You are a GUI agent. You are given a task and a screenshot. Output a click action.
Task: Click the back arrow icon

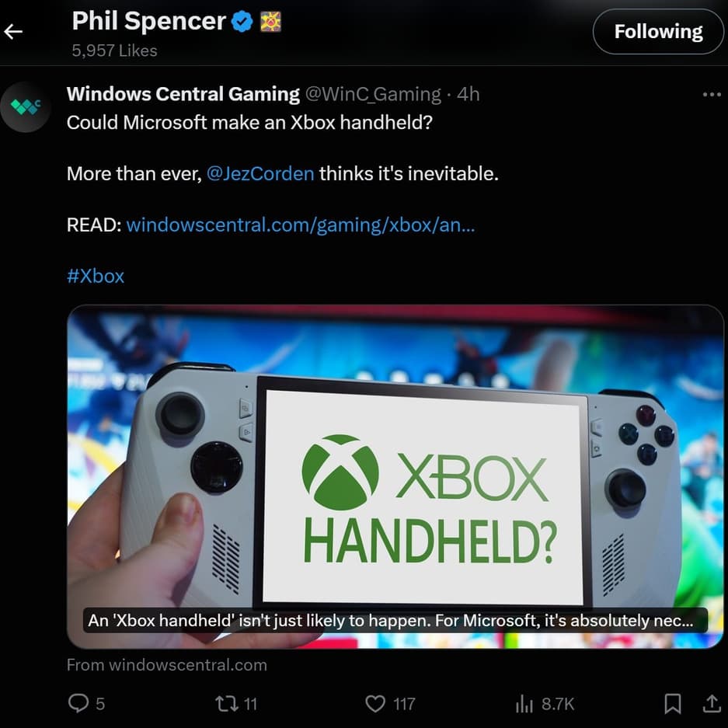tap(13, 32)
